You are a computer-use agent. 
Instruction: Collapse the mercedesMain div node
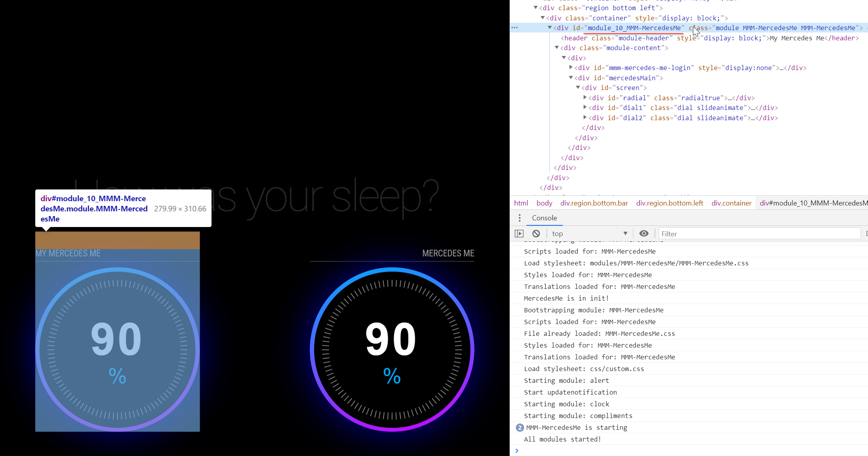point(571,78)
